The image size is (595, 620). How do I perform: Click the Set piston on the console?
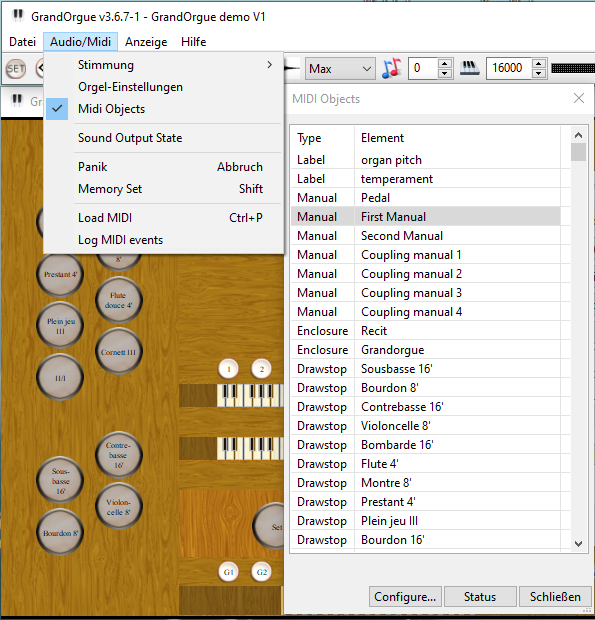(269, 526)
